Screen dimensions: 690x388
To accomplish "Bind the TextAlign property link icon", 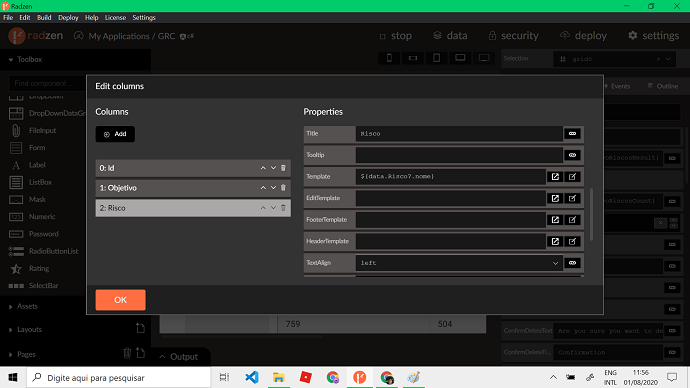I will (573, 263).
